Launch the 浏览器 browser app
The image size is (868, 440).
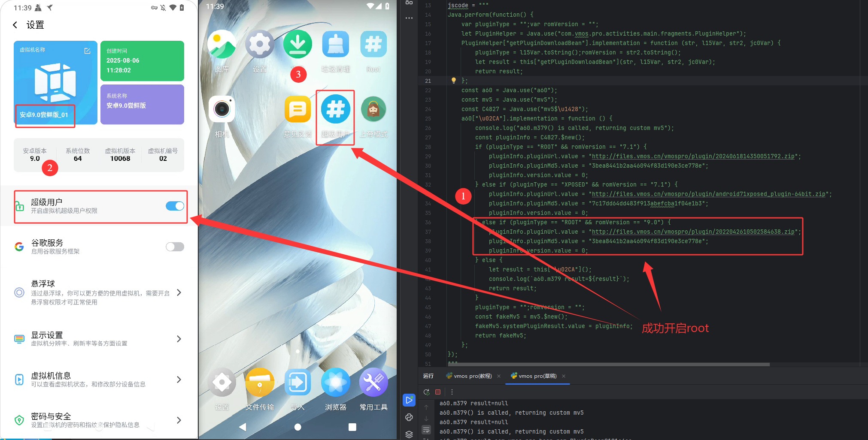click(x=335, y=382)
